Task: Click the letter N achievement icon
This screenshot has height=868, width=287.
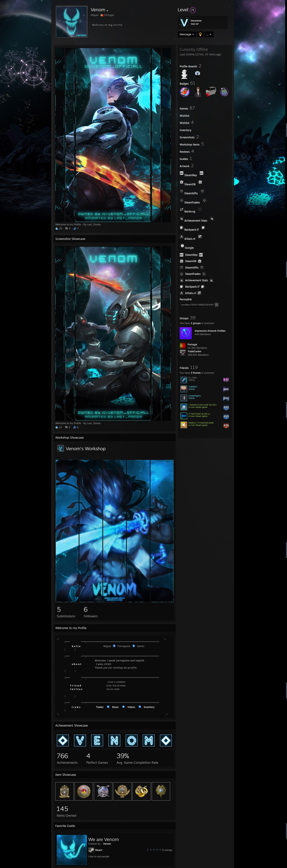Action: click(x=114, y=740)
